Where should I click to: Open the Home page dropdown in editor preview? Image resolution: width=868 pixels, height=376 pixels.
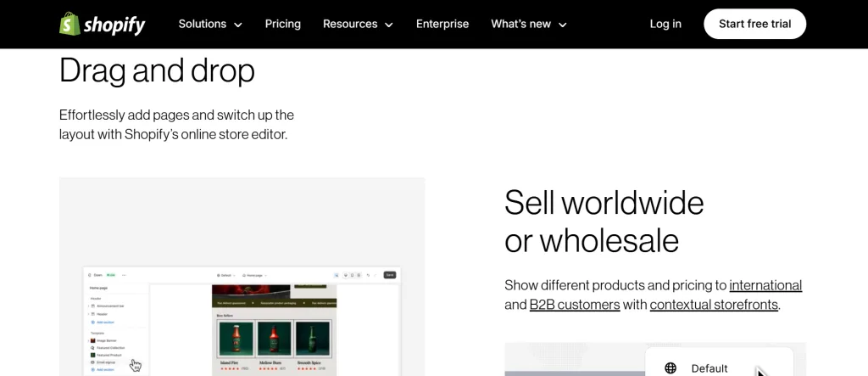point(254,275)
